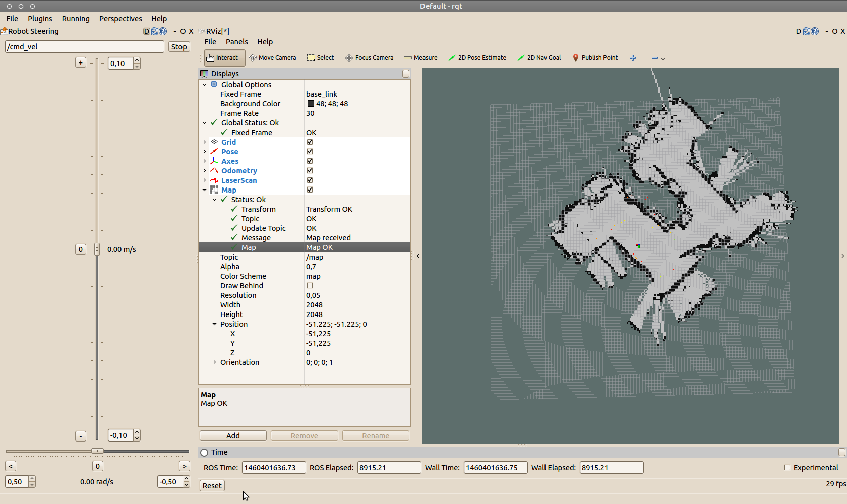Image resolution: width=847 pixels, height=504 pixels.
Task: Click the blue plus add-tool icon
Action: click(633, 58)
